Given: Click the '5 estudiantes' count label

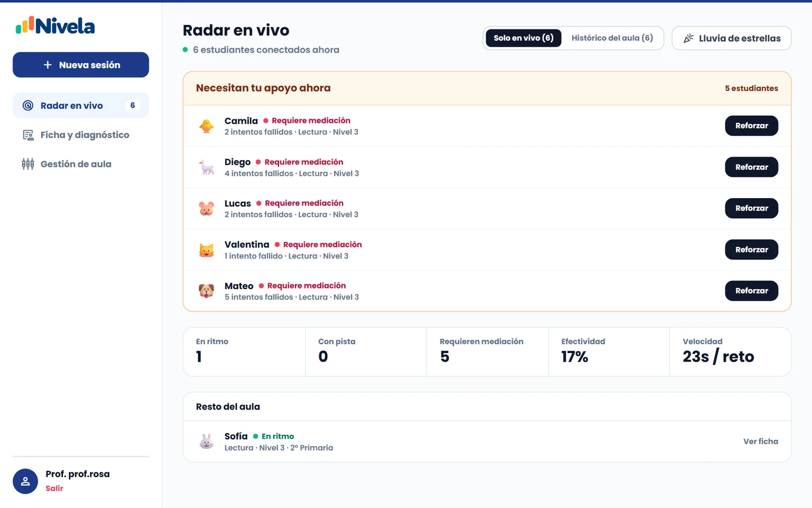Looking at the screenshot, I should (x=751, y=88).
